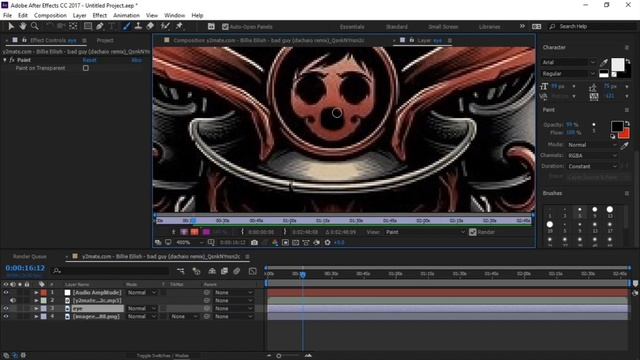The image size is (640, 360).
Task: Click the Search Help field
Action: 593,27
